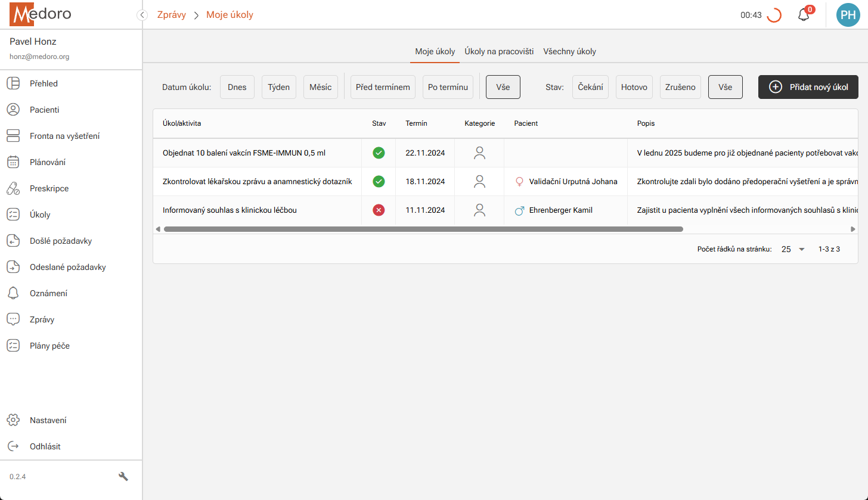This screenshot has height=500, width=868.
Task: Open Preskripce via the pill icon
Action: (x=13, y=188)
